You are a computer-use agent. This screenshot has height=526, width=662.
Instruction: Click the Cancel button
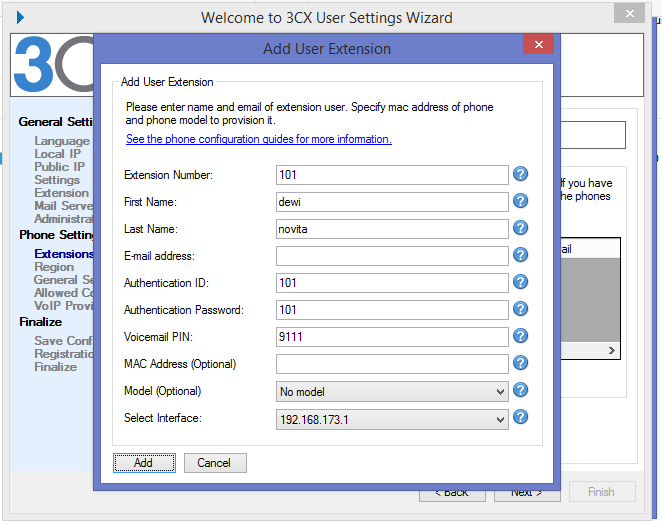point(215,463)
